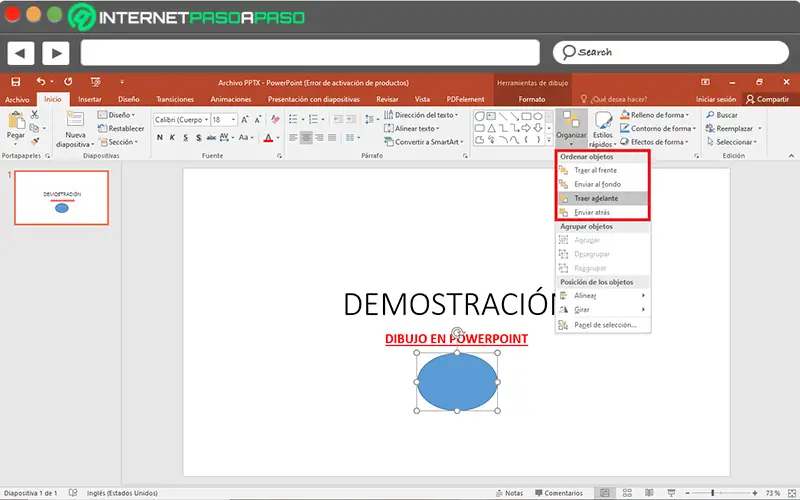800x500 pixels.
Task: Select slide 1 thumbnail in the panel
Action: [x=63, y=196]
